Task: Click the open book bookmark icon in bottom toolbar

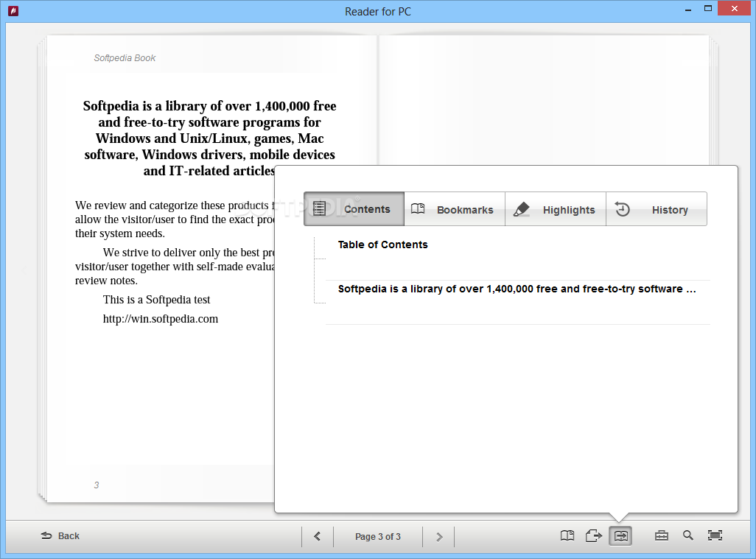Action: coord(567,536)
